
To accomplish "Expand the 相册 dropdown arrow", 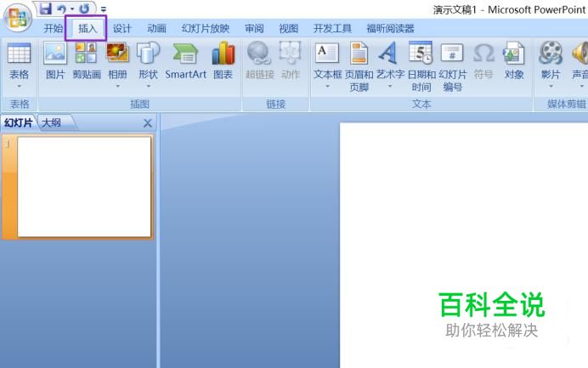I will [x=118, y=87].
